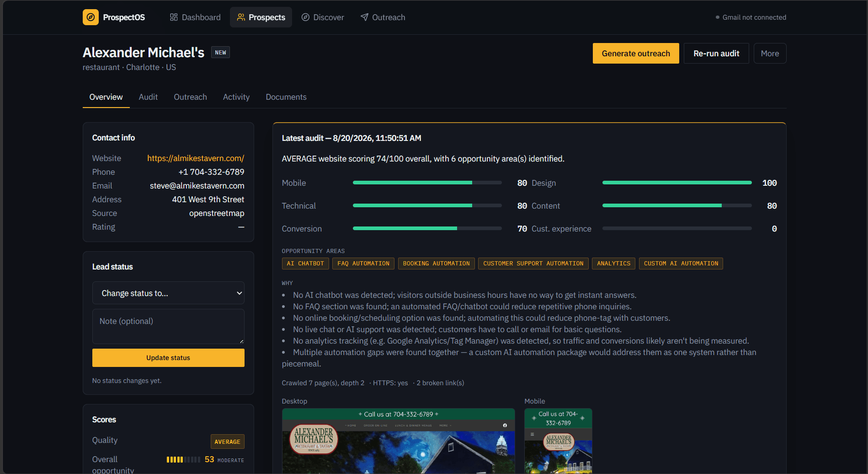Image resolution: width=868 pixels, height=474 pixels.
Task: Open the Outreach nav item
Action: click(x=383, y=17)
